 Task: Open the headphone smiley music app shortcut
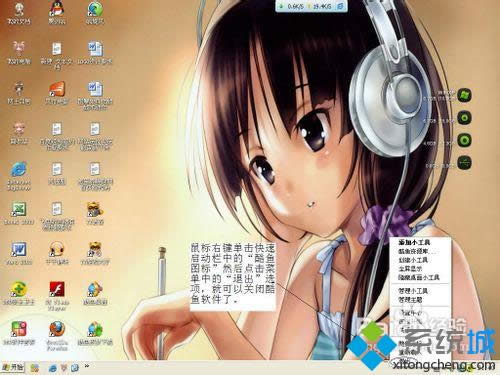click(57, 249)
